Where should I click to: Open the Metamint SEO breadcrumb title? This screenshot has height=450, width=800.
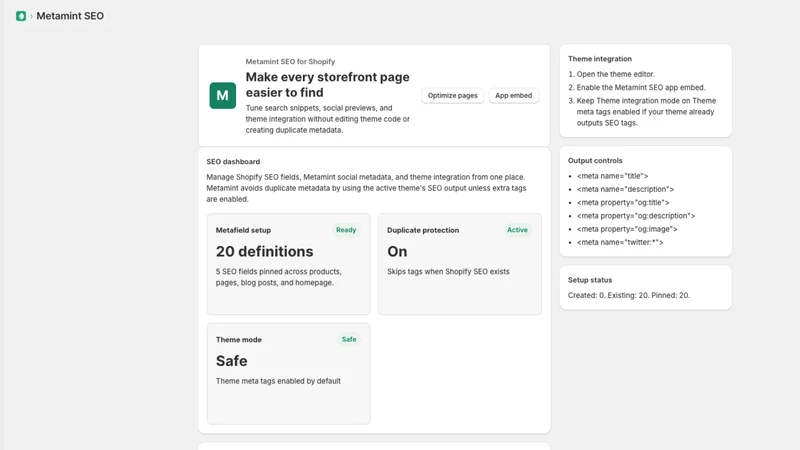[x=70, y=16]
